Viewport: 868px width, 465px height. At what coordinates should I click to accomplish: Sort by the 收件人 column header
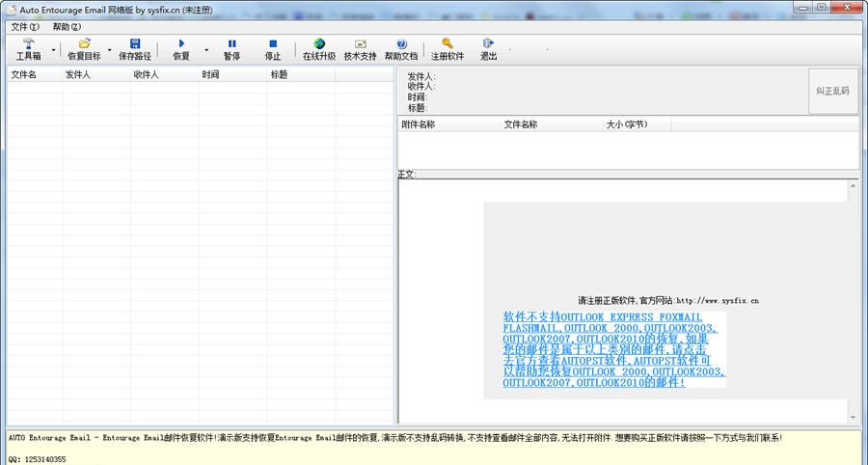(164, 74)
